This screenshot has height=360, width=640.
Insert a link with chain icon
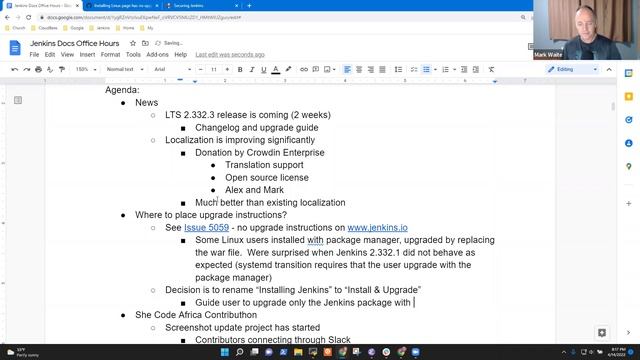click(x=304, y=69)
